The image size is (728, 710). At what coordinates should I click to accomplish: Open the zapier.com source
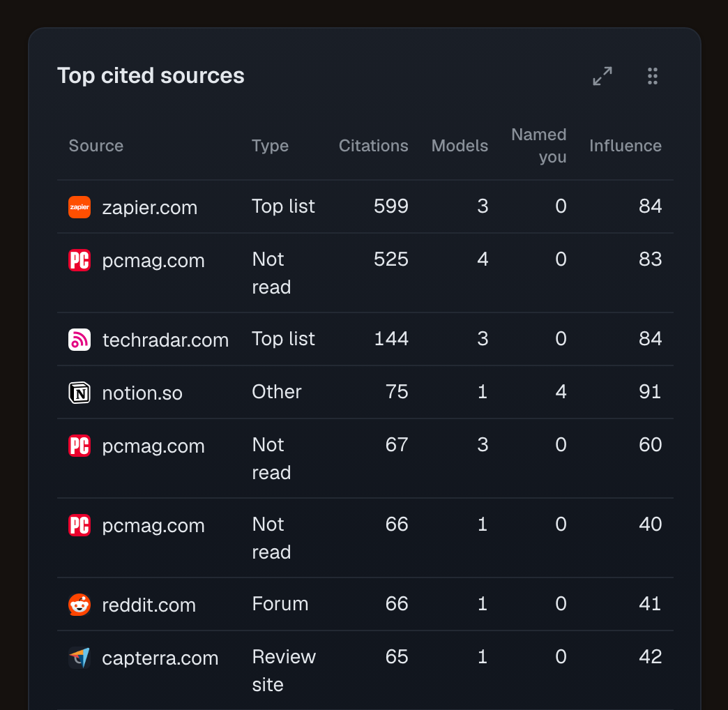(149, 207)
